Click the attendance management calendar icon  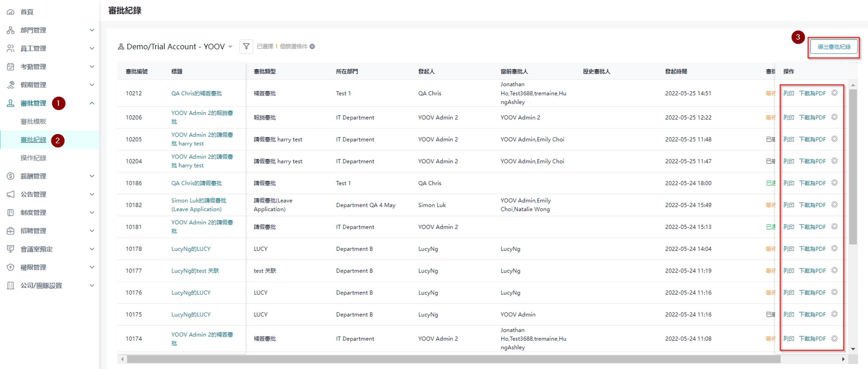pos(11,67)
